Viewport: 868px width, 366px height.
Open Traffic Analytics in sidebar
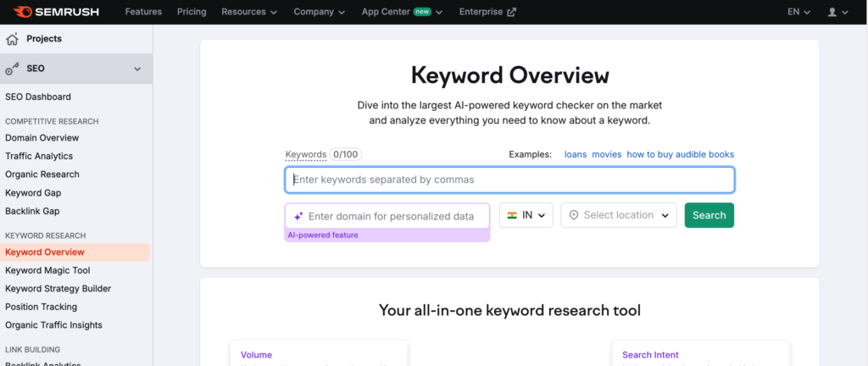39,156
